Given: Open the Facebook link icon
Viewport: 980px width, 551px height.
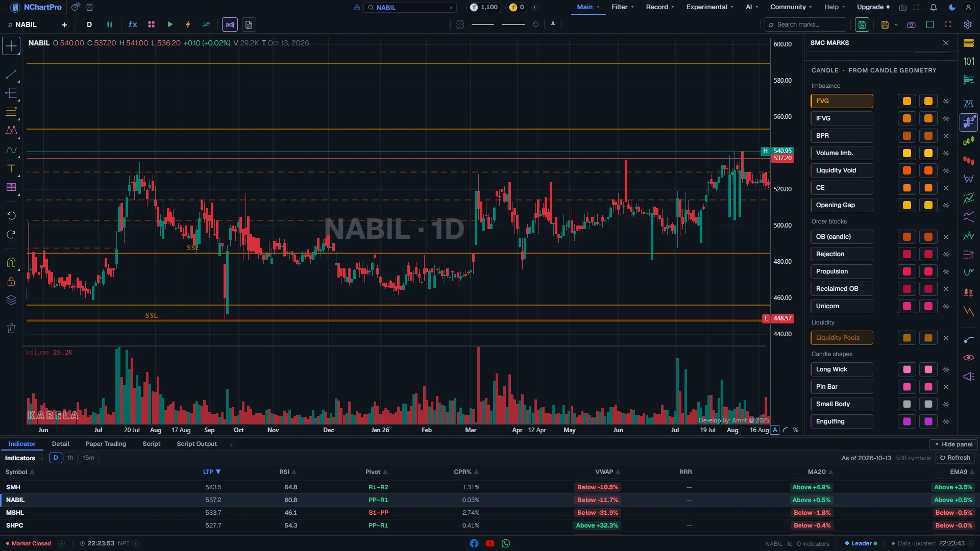Looking at the screenshot, I should pos(474,543).
